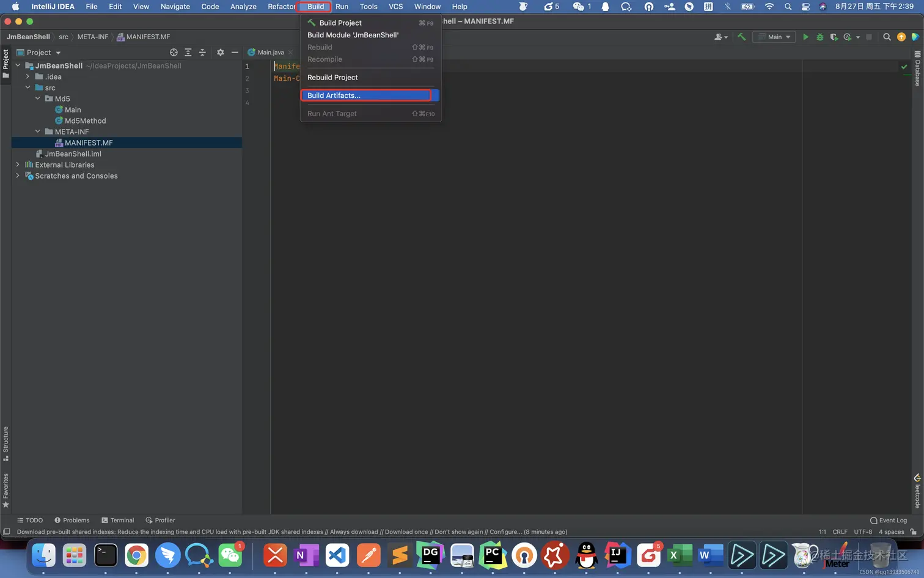Collapse the Md5 package node
Screen dimensions: 924x578
pyautogui.click(x=37, y=98)
